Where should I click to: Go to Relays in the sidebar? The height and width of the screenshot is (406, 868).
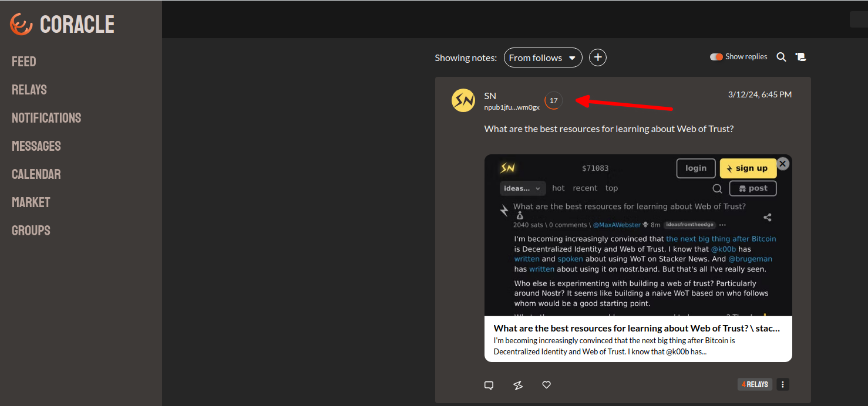coord(29,90)
